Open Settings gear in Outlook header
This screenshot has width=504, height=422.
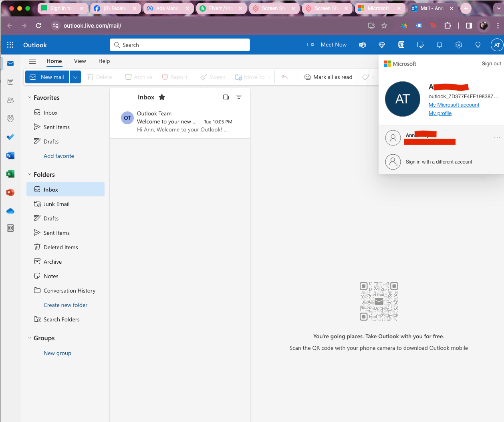[x=459, y=45]
